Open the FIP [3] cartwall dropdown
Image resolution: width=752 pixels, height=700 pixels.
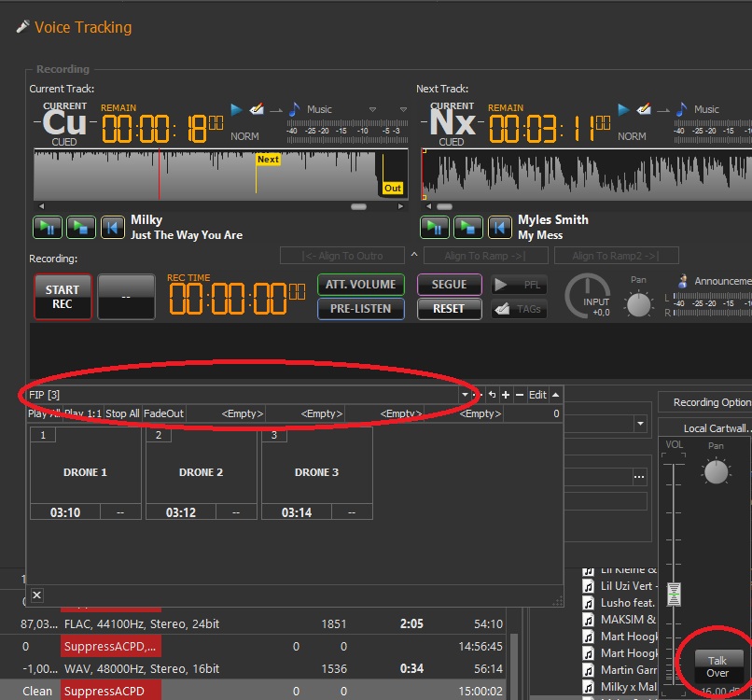465,395
